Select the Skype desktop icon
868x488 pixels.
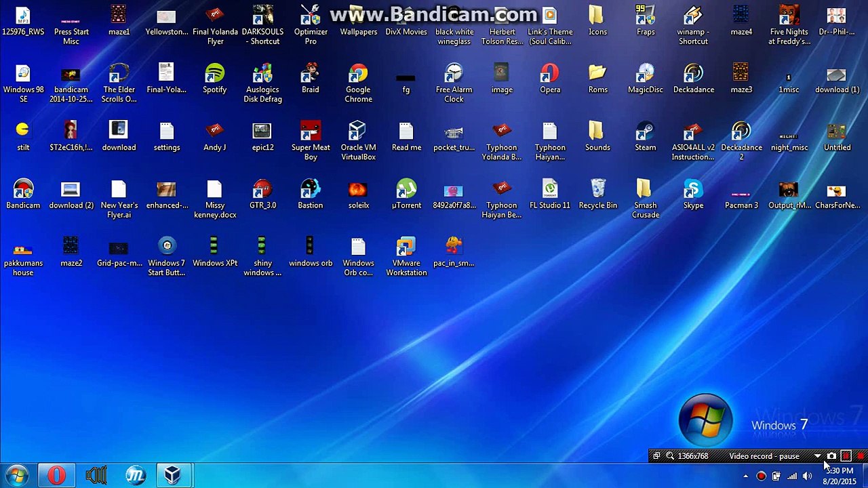tap(693, 193)
